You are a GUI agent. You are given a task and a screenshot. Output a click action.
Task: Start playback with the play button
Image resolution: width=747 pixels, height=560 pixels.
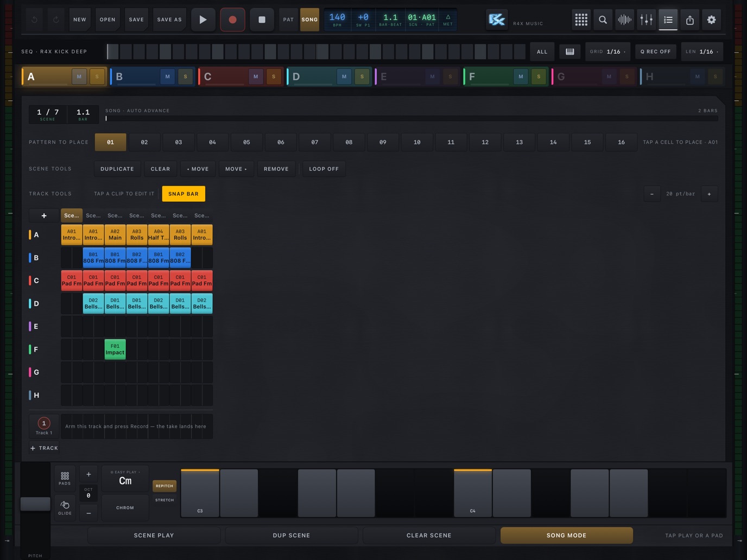(x=203, y=20)
